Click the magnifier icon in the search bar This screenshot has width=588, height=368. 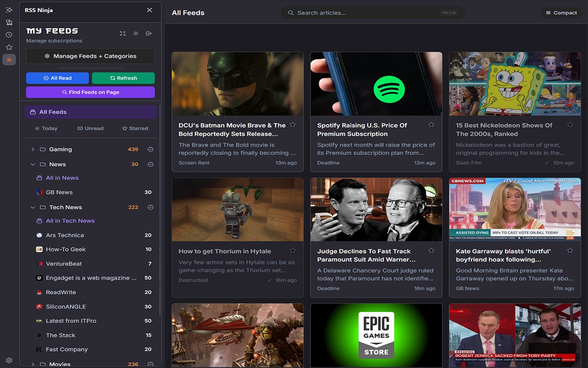(x=291, y=13)
